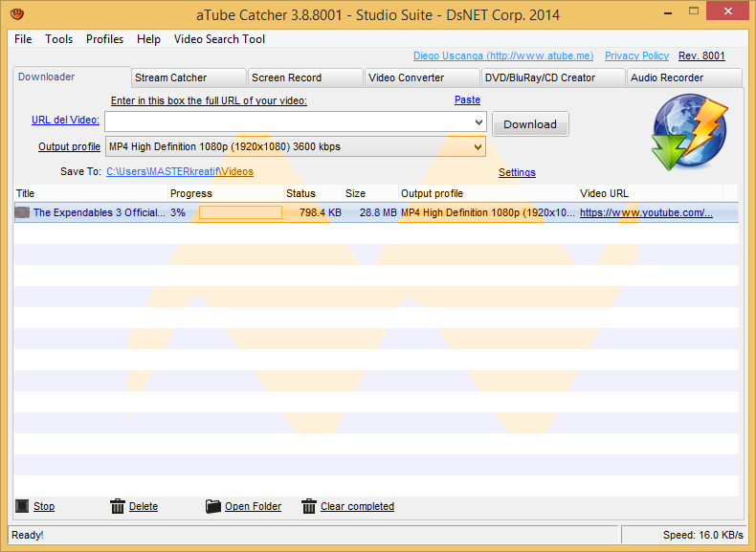This screenshot has width=756, height=552.
Task: Select The Expendables 3 Official row title
Action: click(100, 212)
